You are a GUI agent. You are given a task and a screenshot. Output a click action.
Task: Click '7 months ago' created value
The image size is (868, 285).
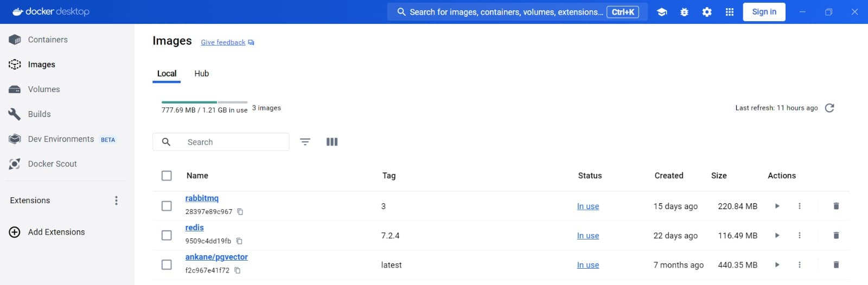pyautogui.click(x=679, y=265)
